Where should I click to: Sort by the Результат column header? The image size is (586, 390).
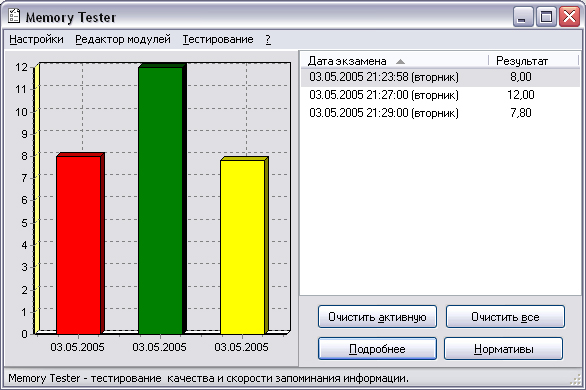point(533,61)
